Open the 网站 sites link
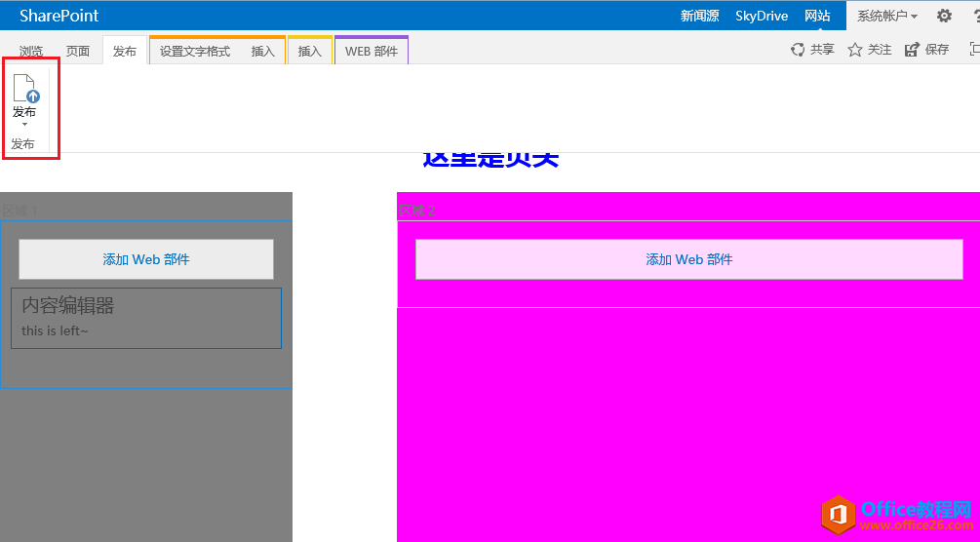This screenshot has width=980, height=542. pyautogui.click(x=817, y=16)
